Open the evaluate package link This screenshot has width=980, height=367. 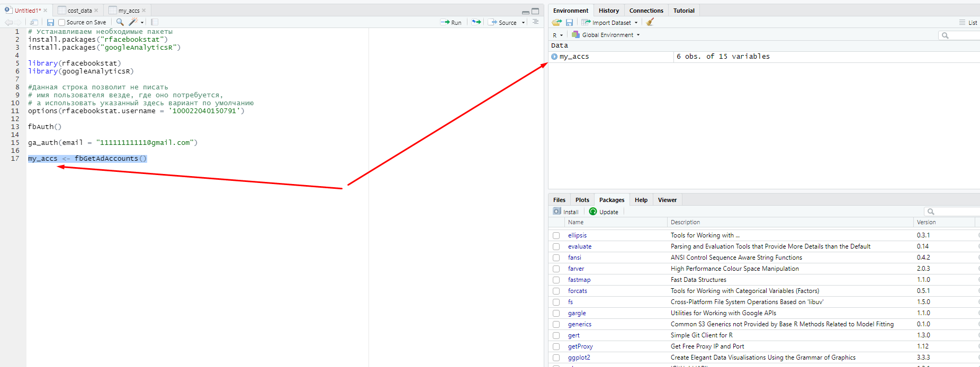580,246
